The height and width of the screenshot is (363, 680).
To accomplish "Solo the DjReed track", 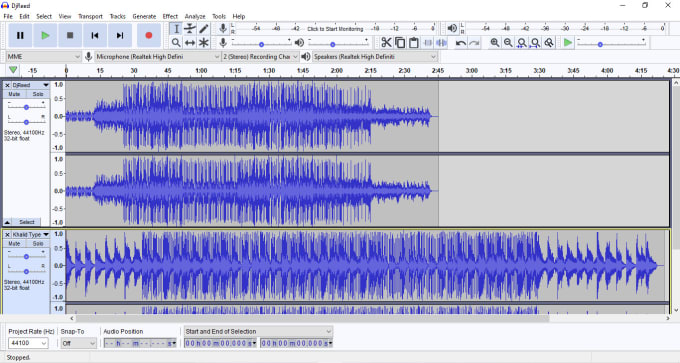I will click(x=38, y=94).
